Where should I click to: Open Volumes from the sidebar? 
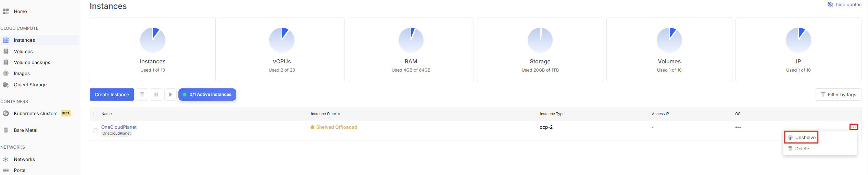[x=23, y=51]
